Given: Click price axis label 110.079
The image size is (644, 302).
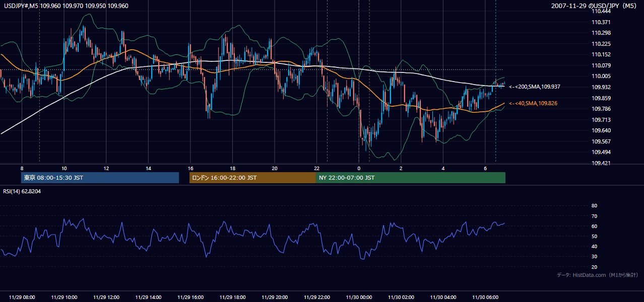Looking at the screenshot, I should [601, 65].
